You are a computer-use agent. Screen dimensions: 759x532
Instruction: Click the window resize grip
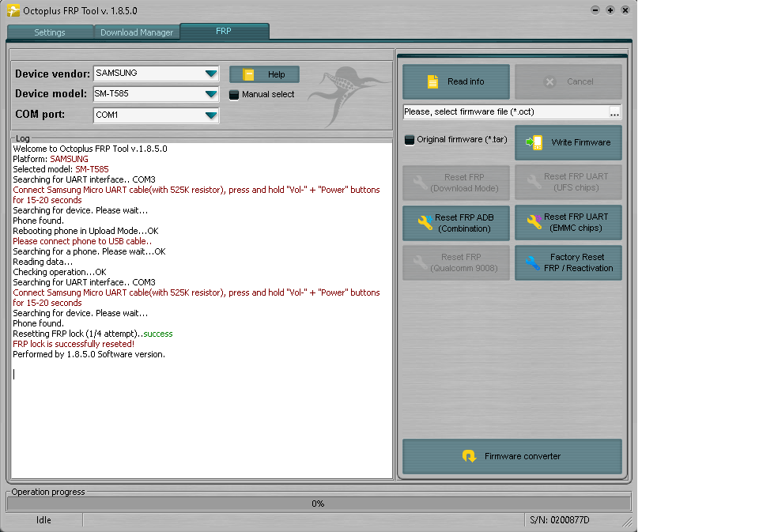pyautogui.click(x=627, y=522)
